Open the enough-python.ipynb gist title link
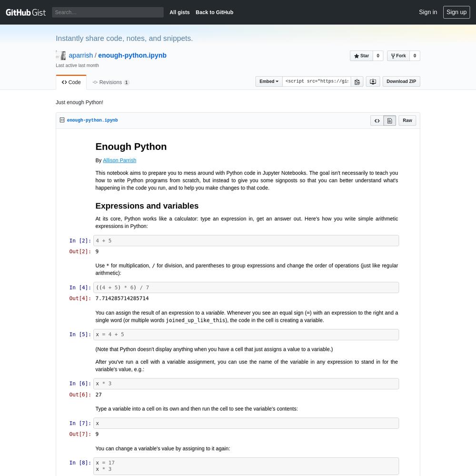This screenshot has width=476, height=476. pyautogui.click(x=132, y=56)
